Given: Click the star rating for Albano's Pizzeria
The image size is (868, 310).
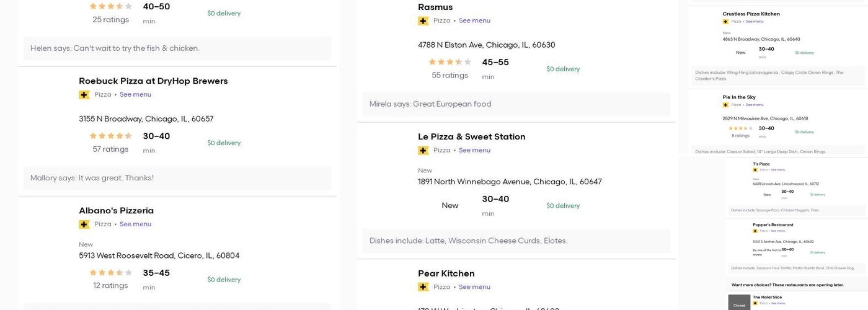Looking at the screenshot, I should [111, 273].
